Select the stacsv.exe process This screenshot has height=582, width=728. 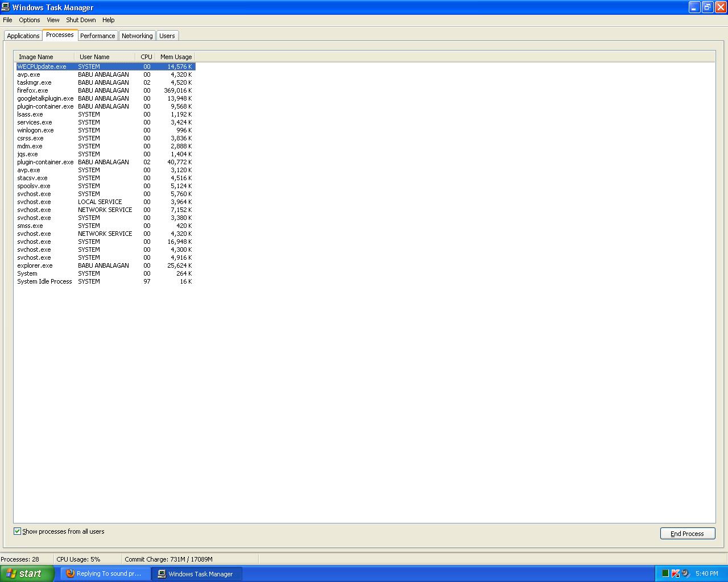pyautogui.click(x=105, y=178)
